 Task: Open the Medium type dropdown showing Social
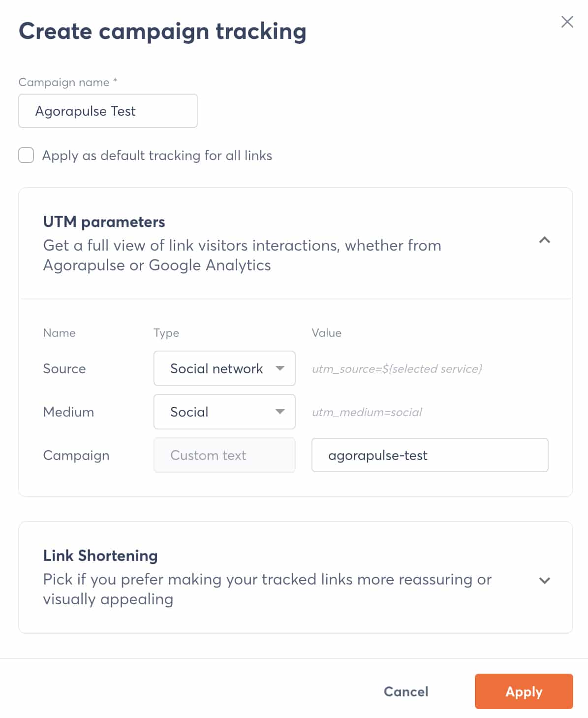224,412
